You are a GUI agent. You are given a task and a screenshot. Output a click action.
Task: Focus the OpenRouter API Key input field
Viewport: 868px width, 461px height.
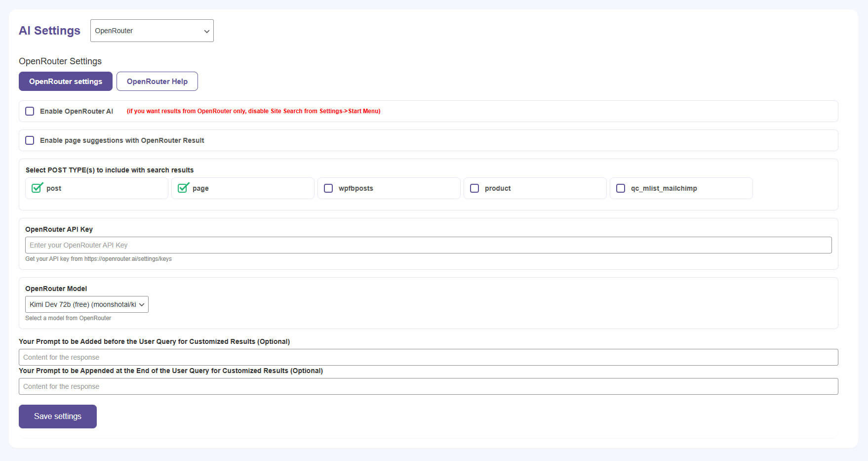[429, 245]
